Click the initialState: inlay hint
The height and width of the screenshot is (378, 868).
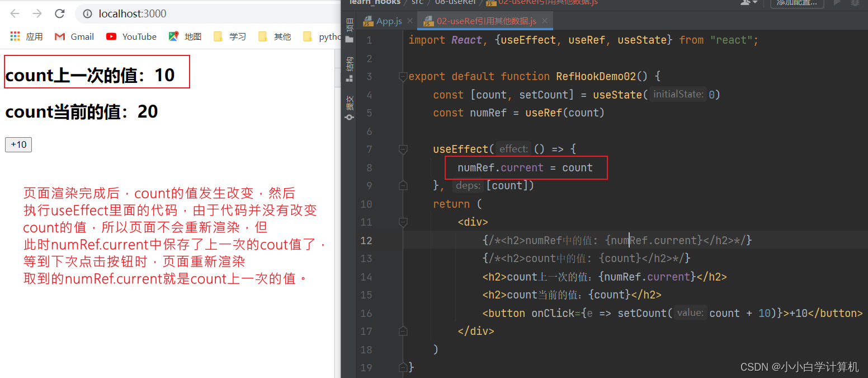(x=678, y=95)
